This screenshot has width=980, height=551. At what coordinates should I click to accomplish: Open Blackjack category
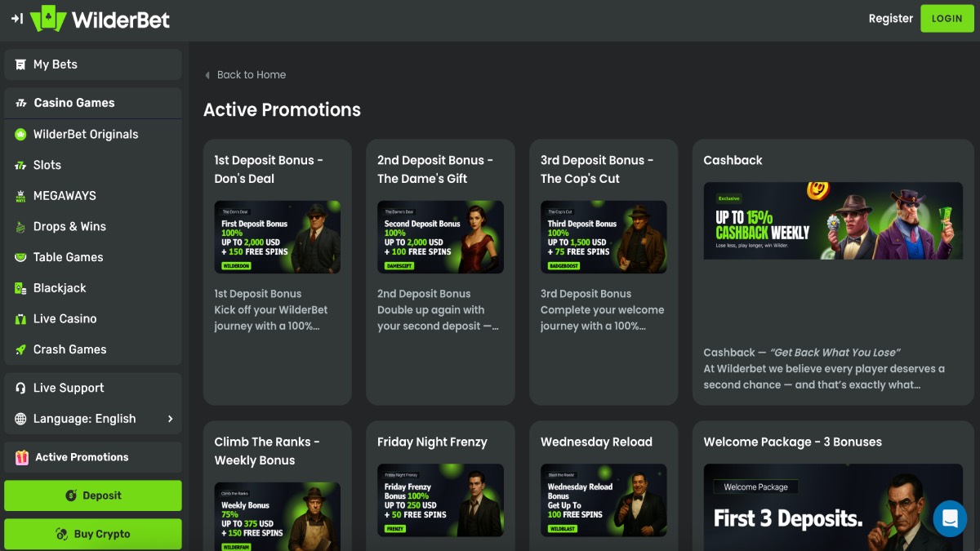click(60, 288)
